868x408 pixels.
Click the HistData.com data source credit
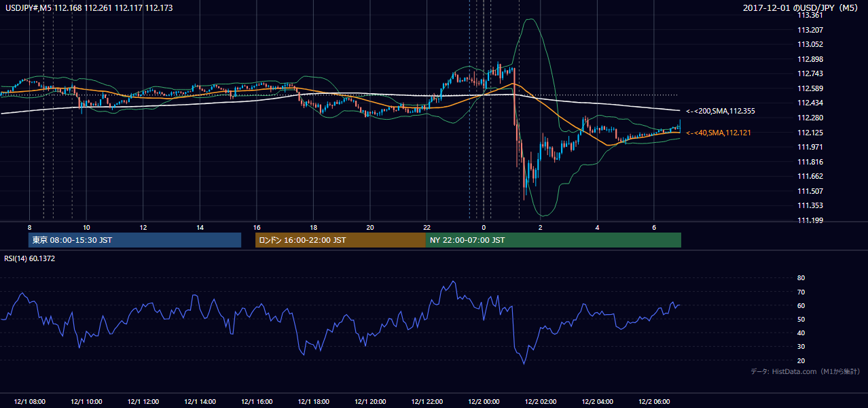tap(806, 371)
